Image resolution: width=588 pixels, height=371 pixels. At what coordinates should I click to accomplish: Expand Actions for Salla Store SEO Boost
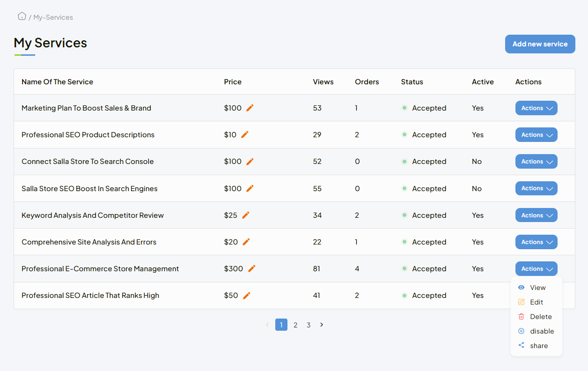pyautogui.click(x=536, y=188)
